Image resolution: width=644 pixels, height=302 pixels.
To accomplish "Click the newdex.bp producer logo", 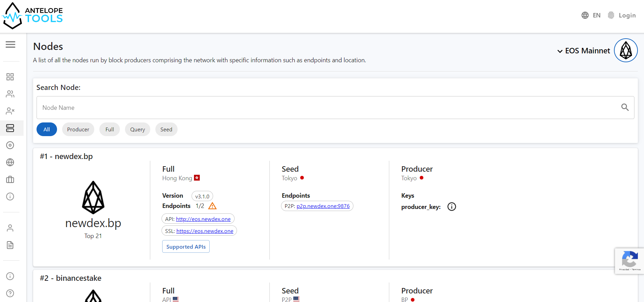I will [x=93, y=197].
